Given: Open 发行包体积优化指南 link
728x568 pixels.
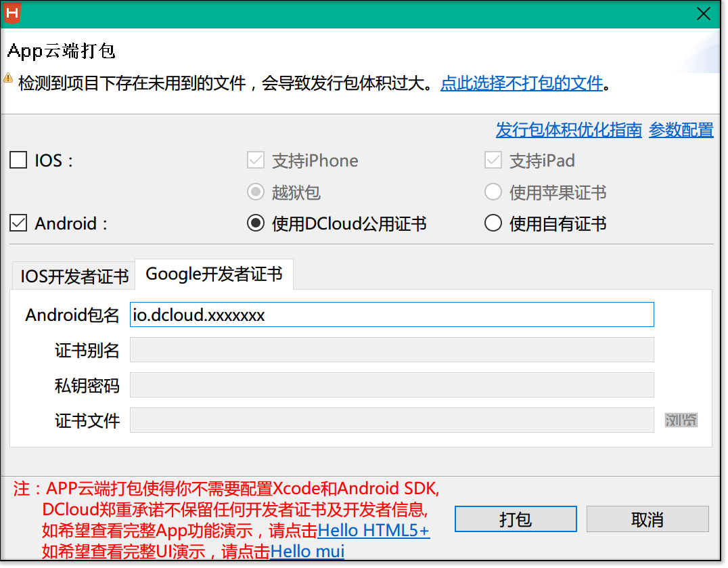Looking at the screenshot, I should tap(569, 129).
